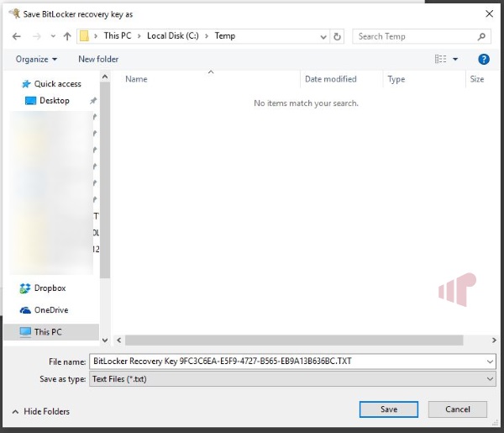Change the view layout icon
This screenshot has height=433, width=504.
point(440,59)
